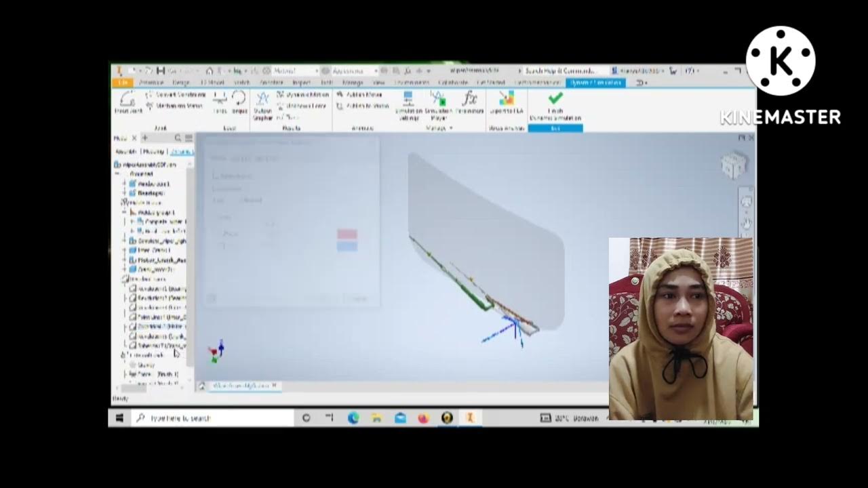Click Convert Constraints in the Joint panel
868x488 pixels.
[176, 95]
